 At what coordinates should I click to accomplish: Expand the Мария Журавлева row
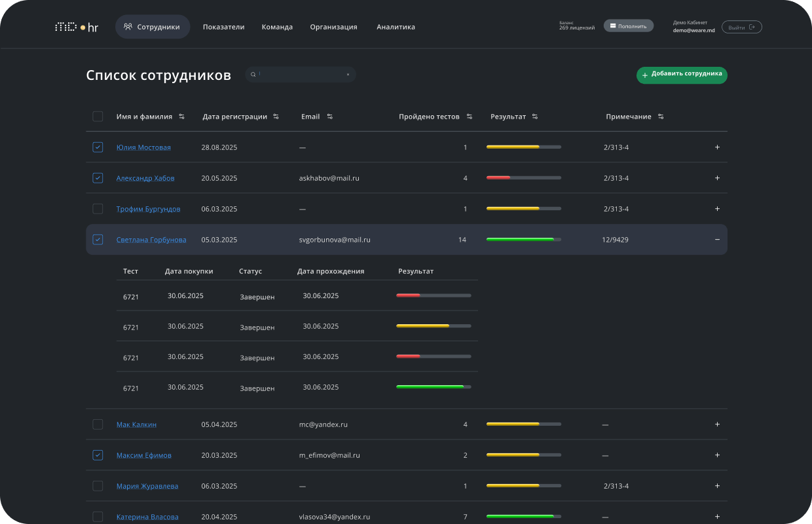coord(717,486)
